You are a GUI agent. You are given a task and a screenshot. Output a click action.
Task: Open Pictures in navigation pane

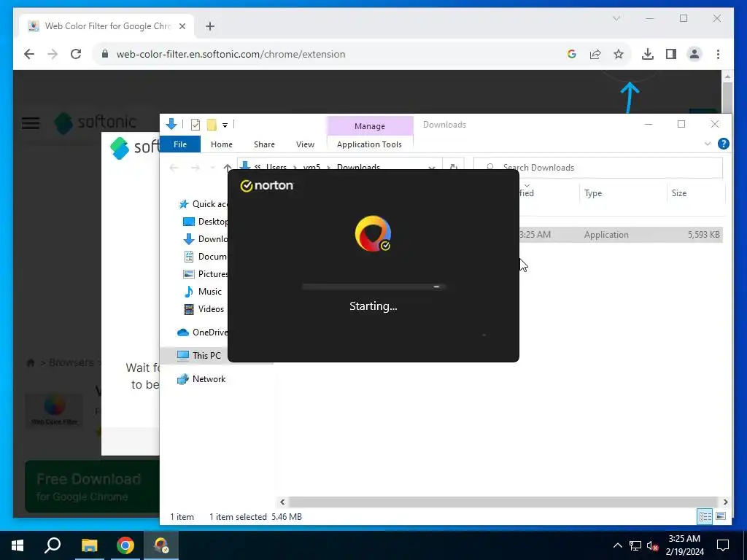pyautogui.click(x=206, y=274)
